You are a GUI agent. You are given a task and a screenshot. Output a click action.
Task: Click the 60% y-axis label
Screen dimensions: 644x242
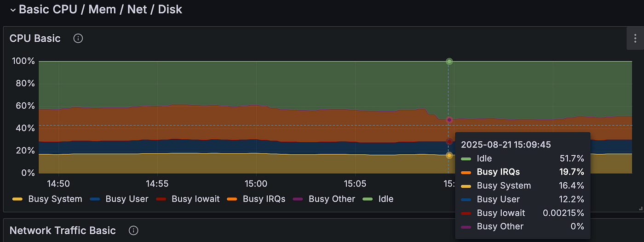click(x=25, y=106)
